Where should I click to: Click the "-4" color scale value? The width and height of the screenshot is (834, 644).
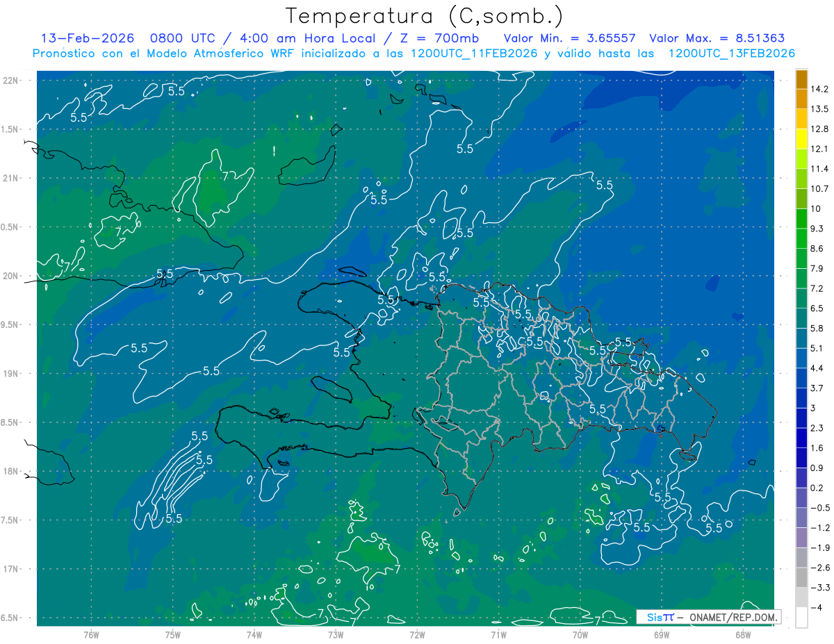tap(817, 607)
